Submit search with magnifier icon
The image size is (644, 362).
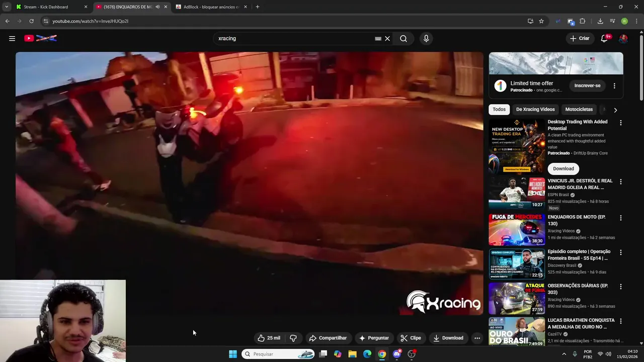[x=404, y=38]
